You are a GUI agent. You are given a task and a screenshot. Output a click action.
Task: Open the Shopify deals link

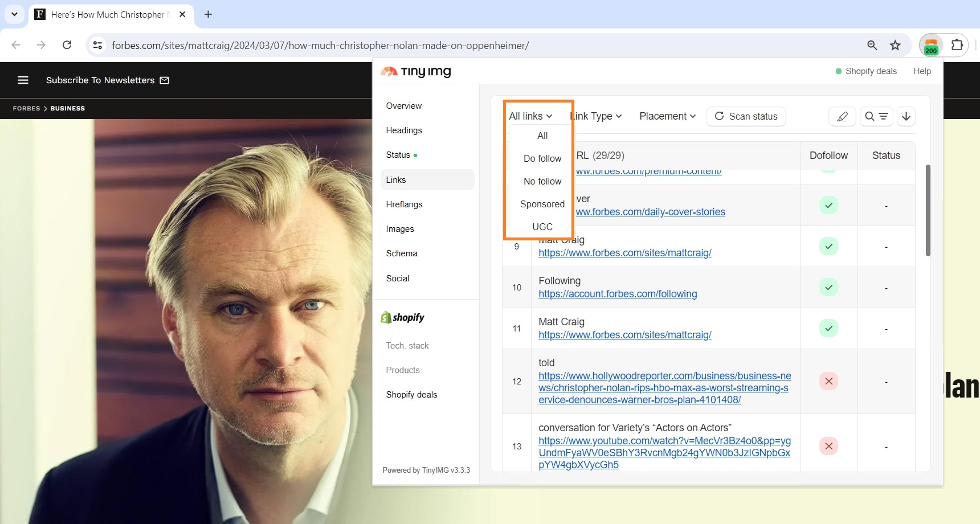tap(871, 71)
